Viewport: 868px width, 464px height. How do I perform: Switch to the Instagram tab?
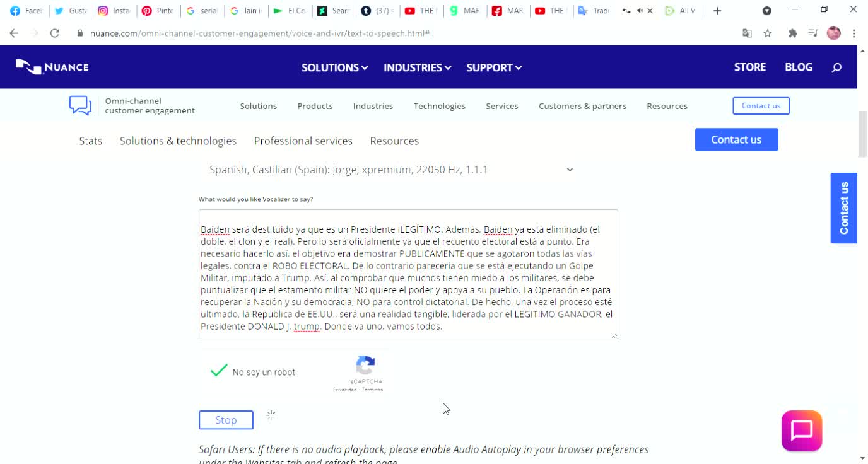pyautogui.click(x=114, y=11)
